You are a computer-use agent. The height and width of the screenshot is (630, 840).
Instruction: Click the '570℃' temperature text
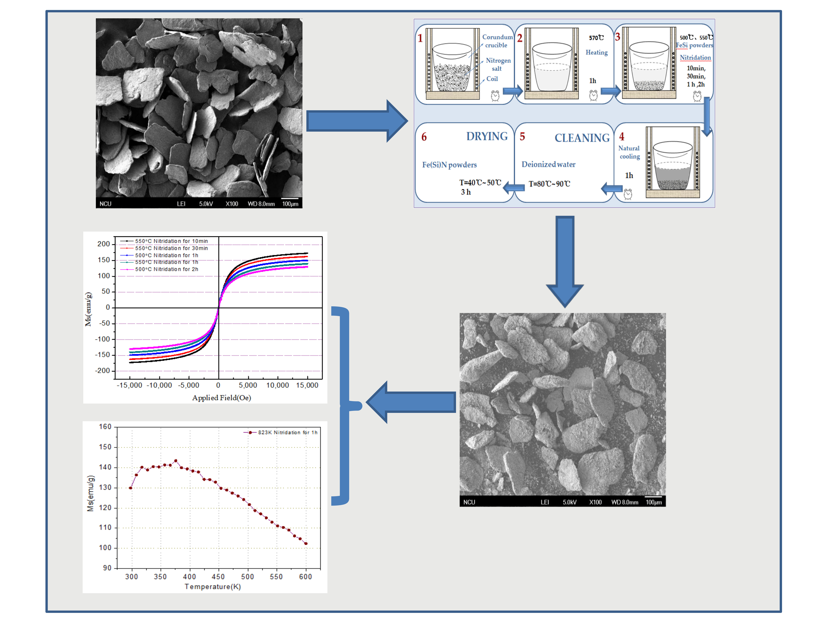pos(596,38)
